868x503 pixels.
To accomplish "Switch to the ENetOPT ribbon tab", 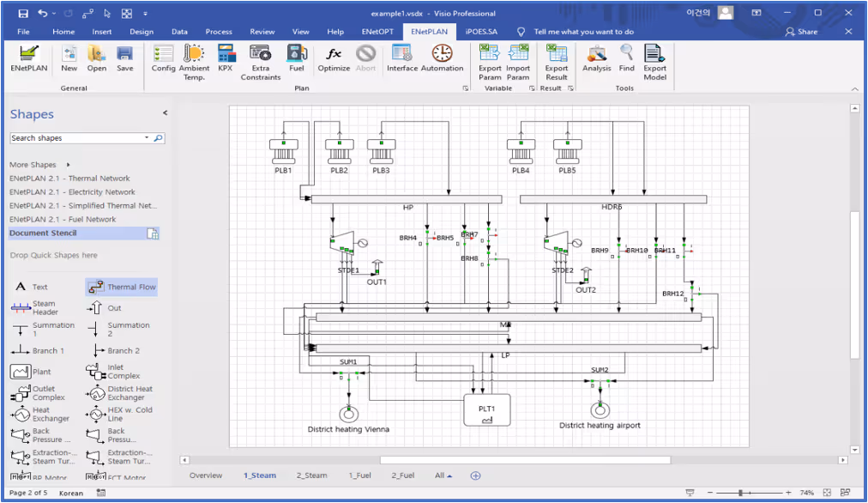I will (x=377, y=32).
